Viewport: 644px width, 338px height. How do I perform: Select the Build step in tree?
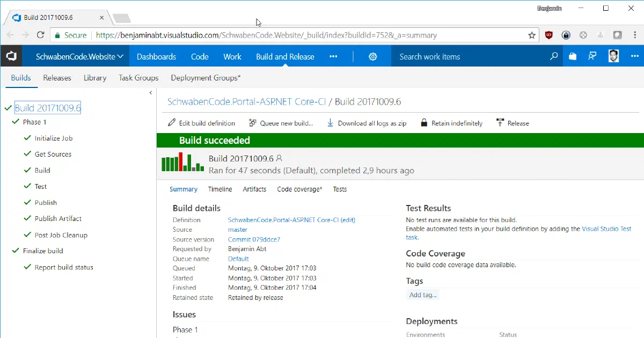click(x=42, y=170)
